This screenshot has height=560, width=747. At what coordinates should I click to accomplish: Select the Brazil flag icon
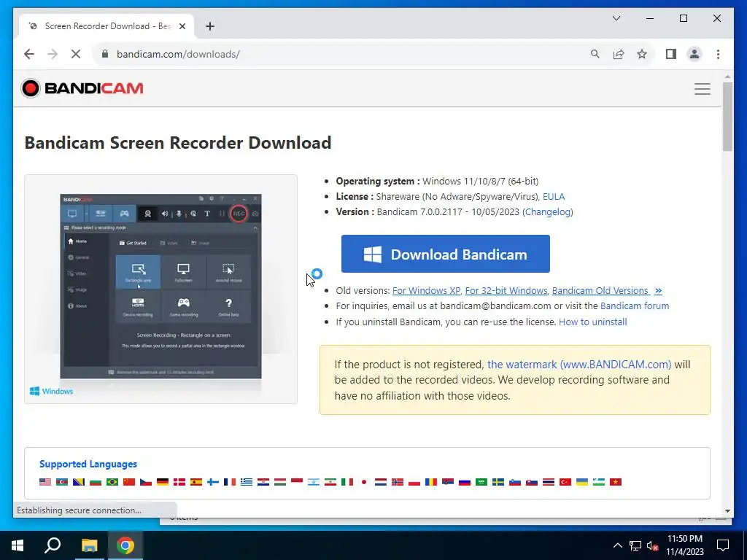(x=112, y=482)
